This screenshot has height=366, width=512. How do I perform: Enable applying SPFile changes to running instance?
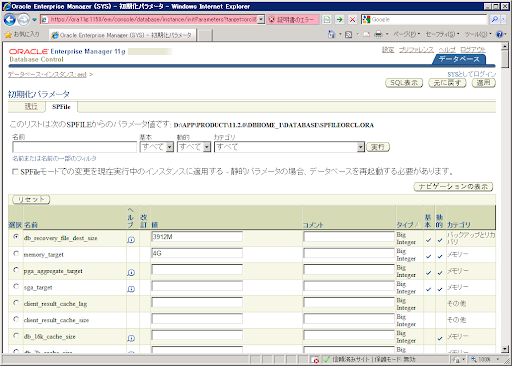(x=15, y=172)
